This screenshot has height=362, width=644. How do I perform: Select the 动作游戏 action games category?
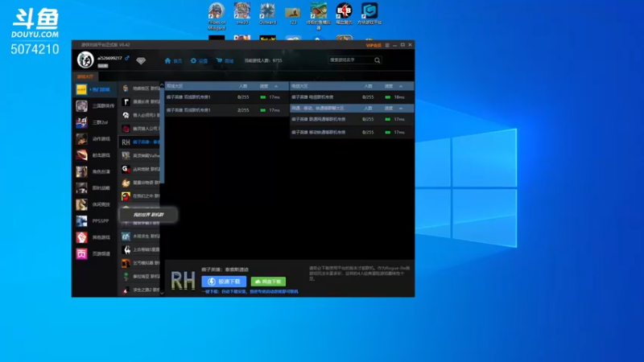point(94,138)
